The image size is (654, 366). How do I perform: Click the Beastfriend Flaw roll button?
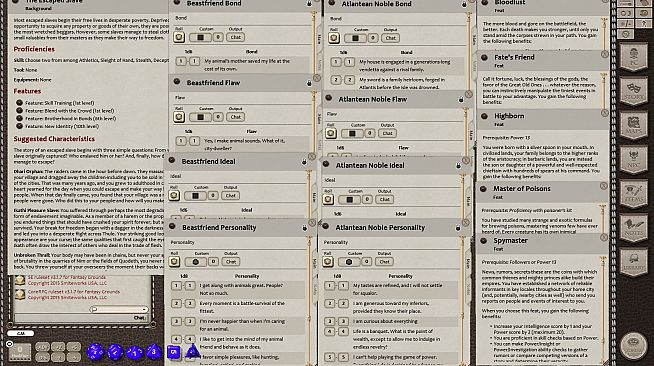179,117
